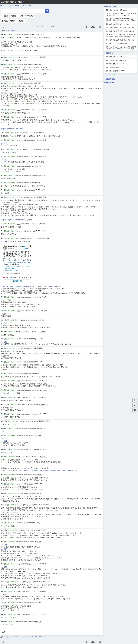Screen dimensions: 138x644
Task: Select the 生き物苦手 board breadcrumb
Action: [x=27, y=5]
